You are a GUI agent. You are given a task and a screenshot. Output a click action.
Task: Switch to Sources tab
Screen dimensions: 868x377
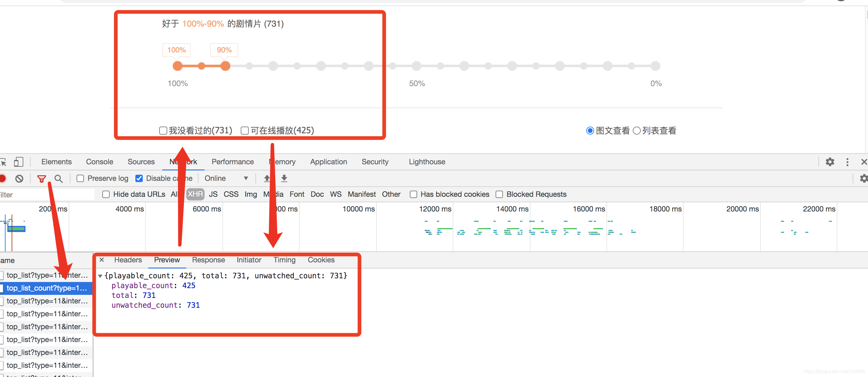coord(141,162)
